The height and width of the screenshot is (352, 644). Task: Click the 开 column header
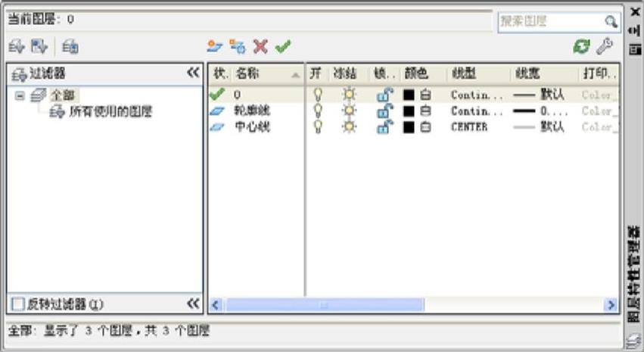point(316,73)
